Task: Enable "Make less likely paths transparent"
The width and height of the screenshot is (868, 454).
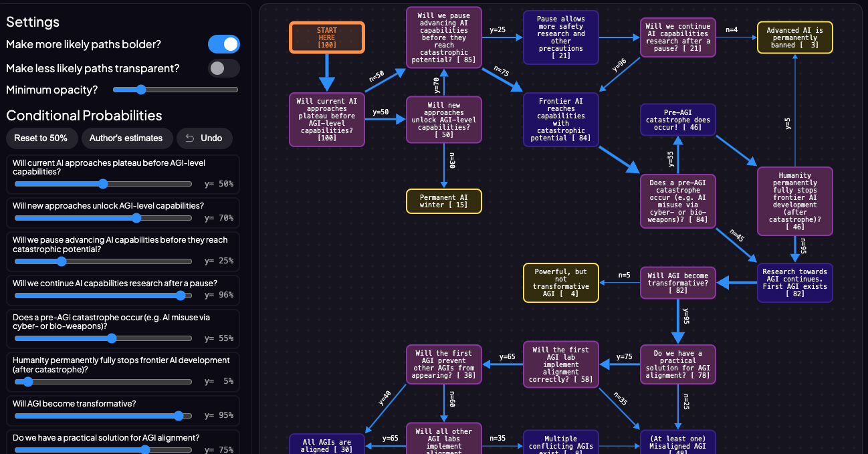Action: pos(224,68)
